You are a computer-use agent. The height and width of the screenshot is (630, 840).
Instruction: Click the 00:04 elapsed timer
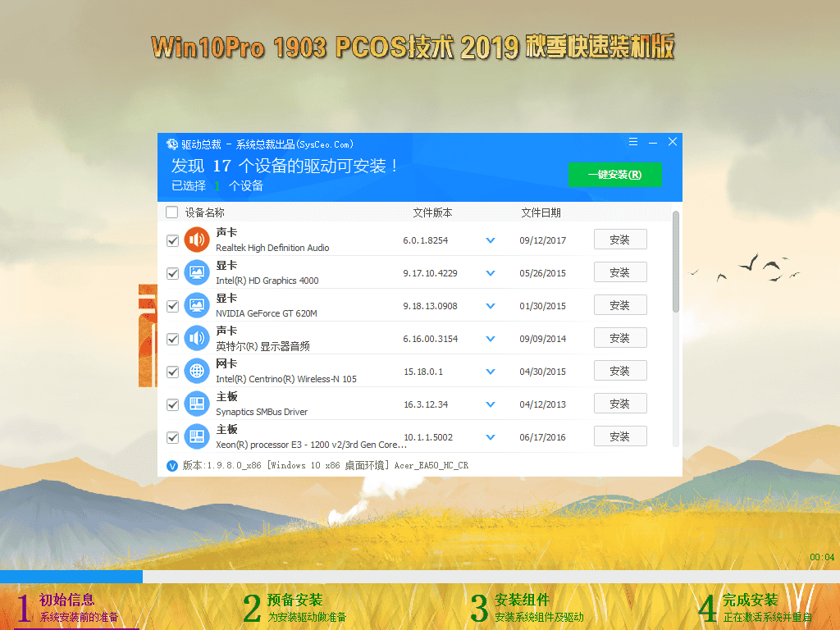coord(822,557)
